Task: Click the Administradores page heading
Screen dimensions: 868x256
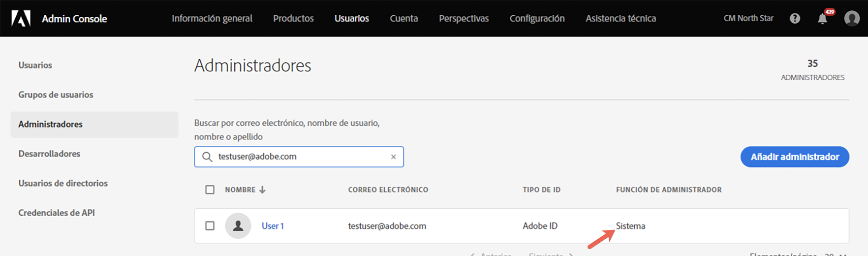Action: (253, 65)
